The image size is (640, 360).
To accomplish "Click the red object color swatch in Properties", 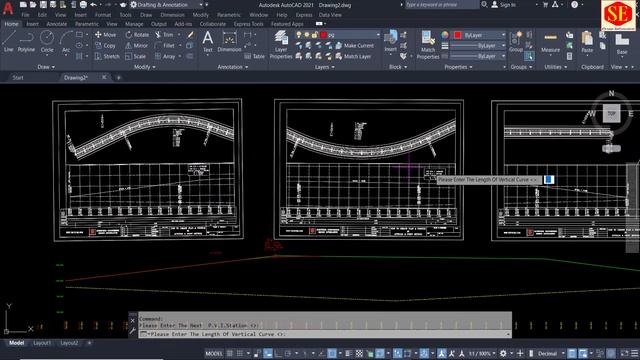I will 457,35.
